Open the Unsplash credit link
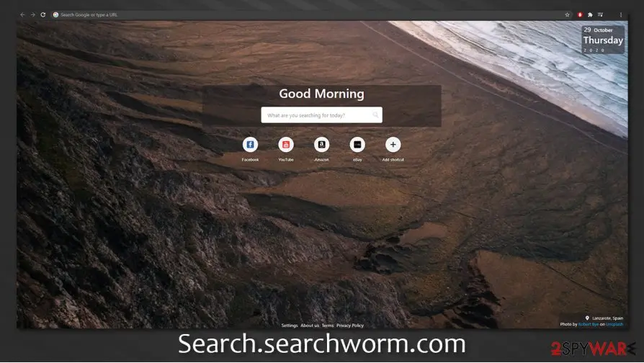Image resolution: width=644 pixels, height=363 pixels. click(x=614, y=324)
